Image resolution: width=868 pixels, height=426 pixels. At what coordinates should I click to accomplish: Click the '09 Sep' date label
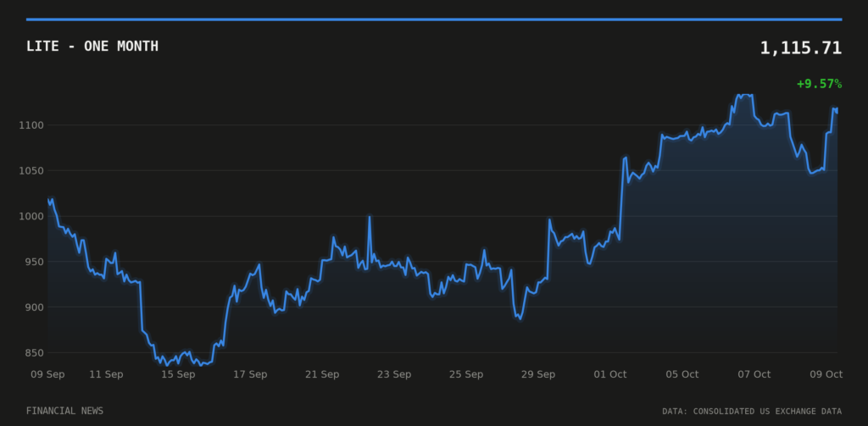point(47,374)
